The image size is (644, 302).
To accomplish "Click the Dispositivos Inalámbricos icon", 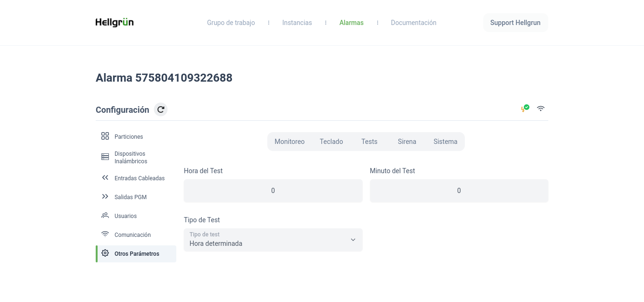I will (105, 157).
